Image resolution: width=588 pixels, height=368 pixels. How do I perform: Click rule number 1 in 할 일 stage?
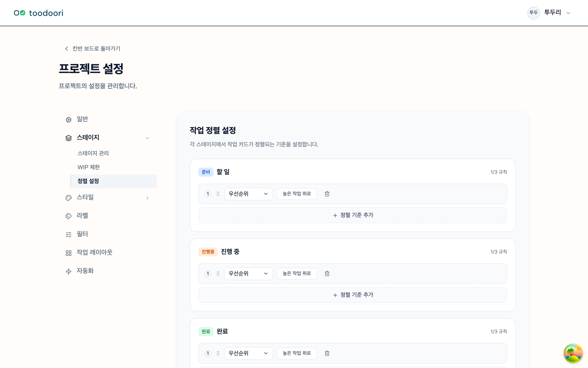tap(208, 194)
